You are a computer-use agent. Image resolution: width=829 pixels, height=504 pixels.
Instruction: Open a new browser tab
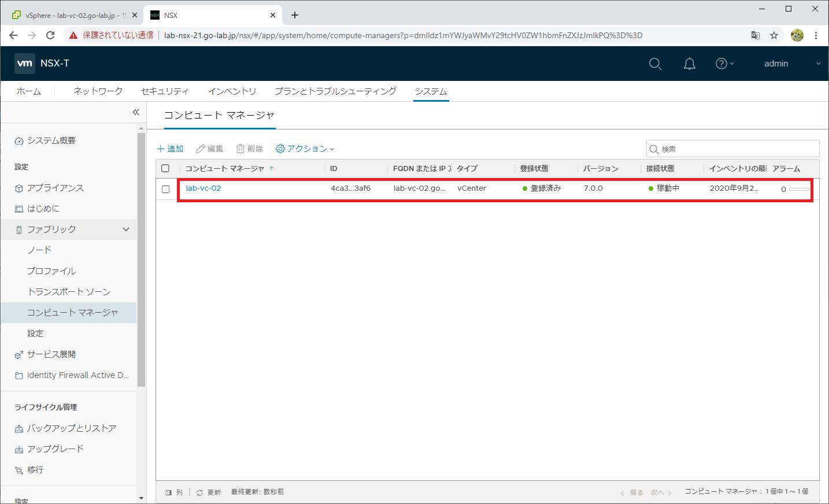click(295, 15)
